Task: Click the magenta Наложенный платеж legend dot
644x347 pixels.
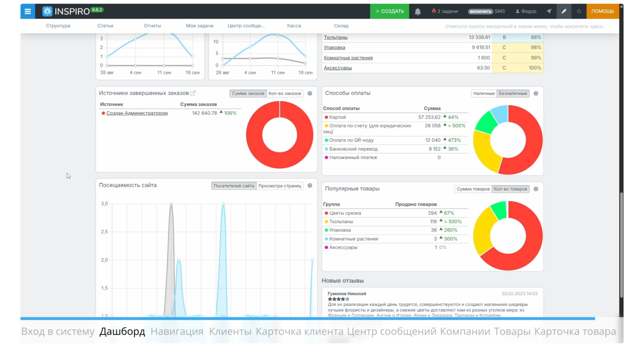Action: (327, 158)
